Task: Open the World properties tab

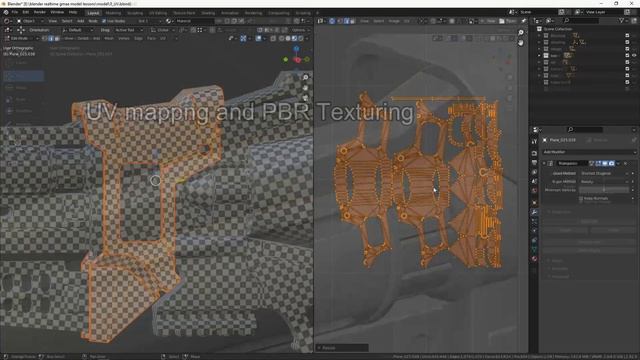Action: 534,191
